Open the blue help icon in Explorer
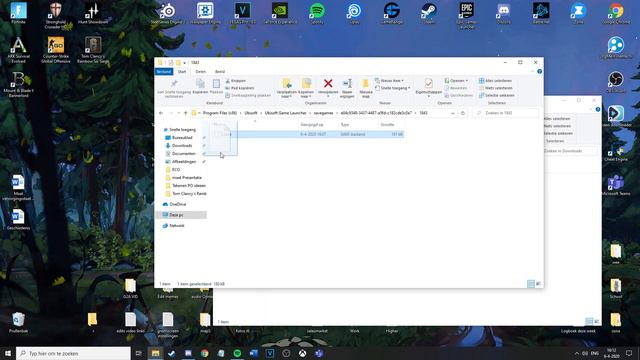 click(x=539, y=71)
